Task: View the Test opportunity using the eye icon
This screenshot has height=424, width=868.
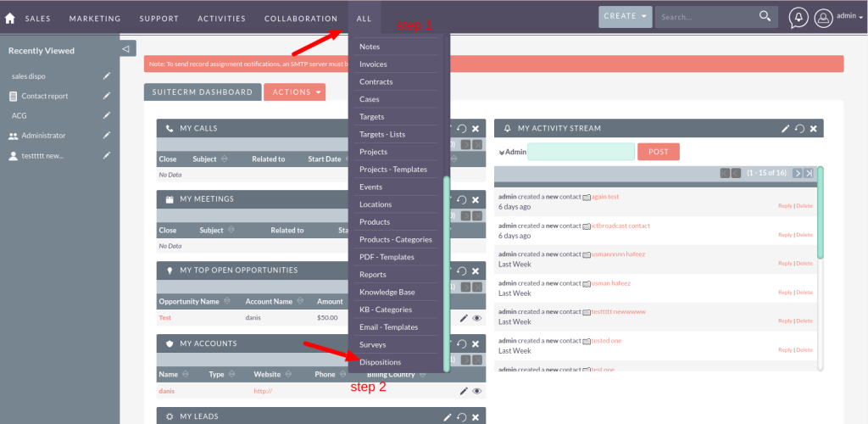Action: (476, 318)
